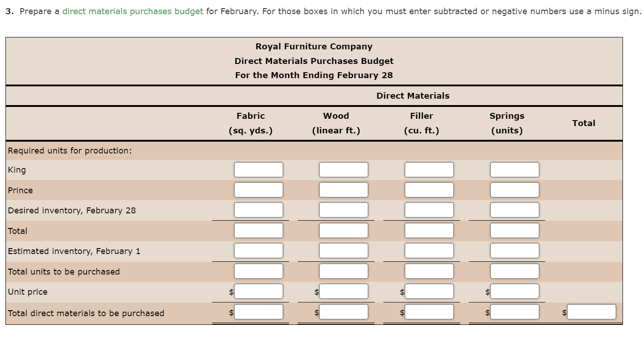Image resolution: width=644 pixels, height=339 pixels.
Task: Select Total direct materials purchased Filler field
Action: 429,312
